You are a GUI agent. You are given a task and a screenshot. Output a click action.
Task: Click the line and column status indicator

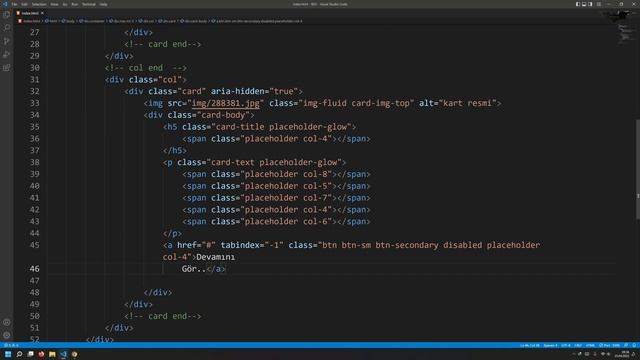529,345
